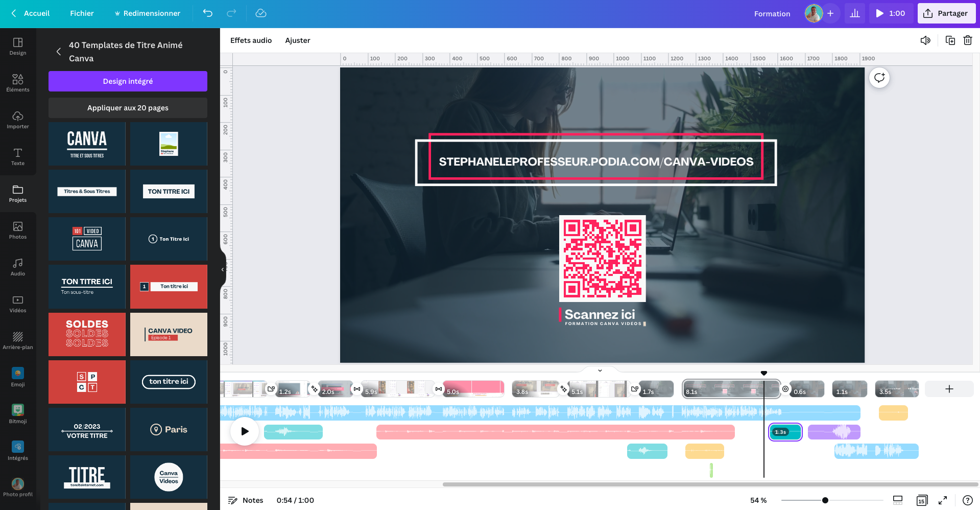Open the help question mark icon

pos(967,500)
